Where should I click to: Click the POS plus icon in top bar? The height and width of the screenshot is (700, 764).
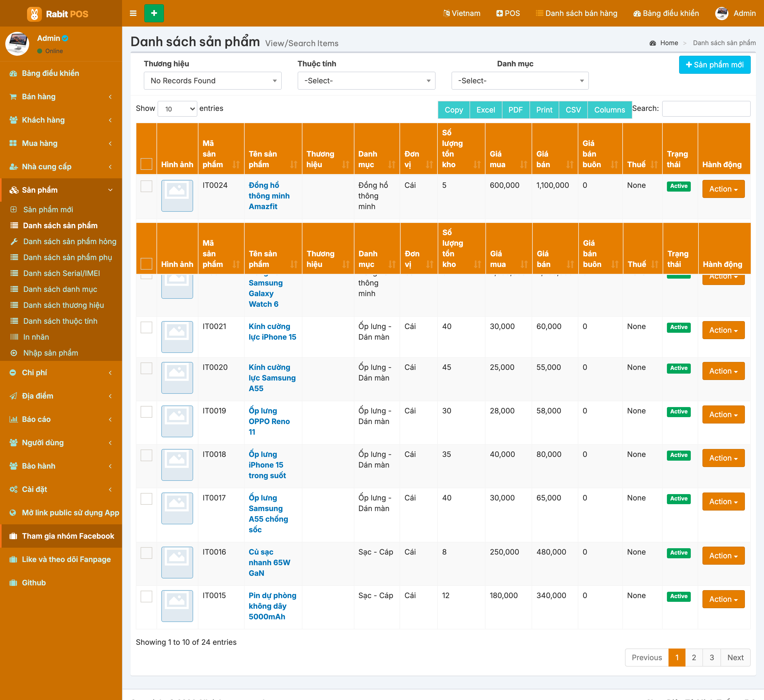click(x=500, y=13)
